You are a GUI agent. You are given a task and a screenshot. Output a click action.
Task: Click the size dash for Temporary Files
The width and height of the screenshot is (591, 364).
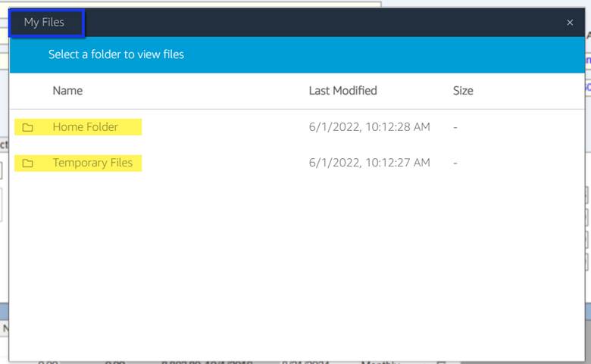[455, 163]
